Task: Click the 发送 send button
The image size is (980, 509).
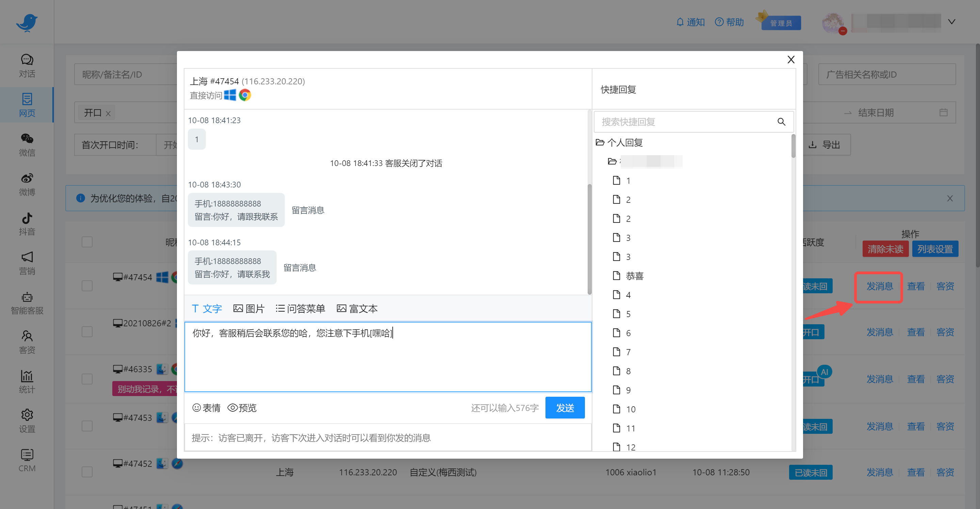Action: [x=565, y=407]
